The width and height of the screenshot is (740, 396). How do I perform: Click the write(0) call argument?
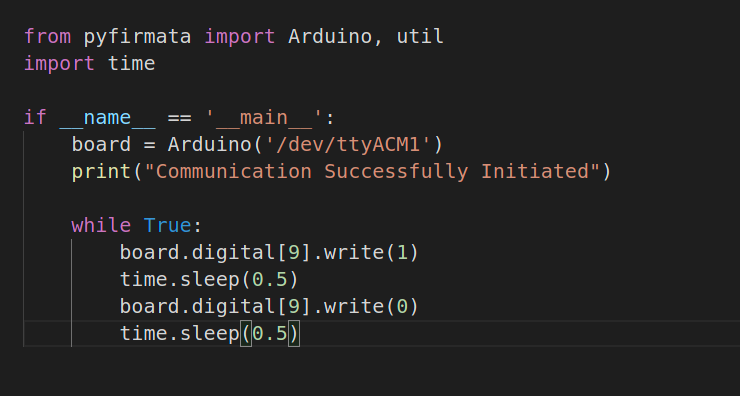[x=402, y=307]
